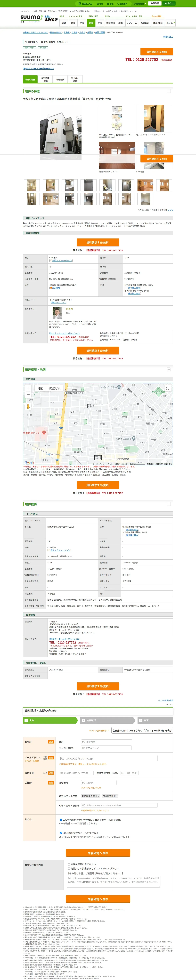Click 最初の位置に戻る map button

[x=75, y=393]
